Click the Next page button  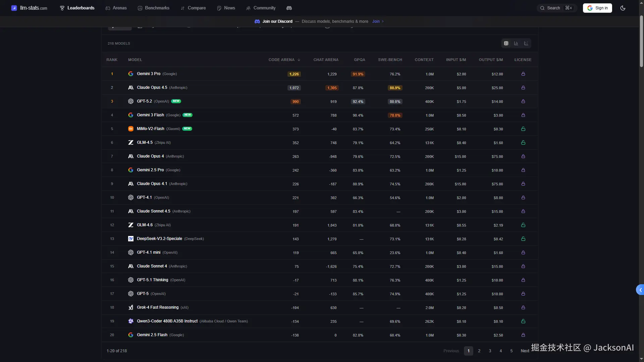[525, 351]
